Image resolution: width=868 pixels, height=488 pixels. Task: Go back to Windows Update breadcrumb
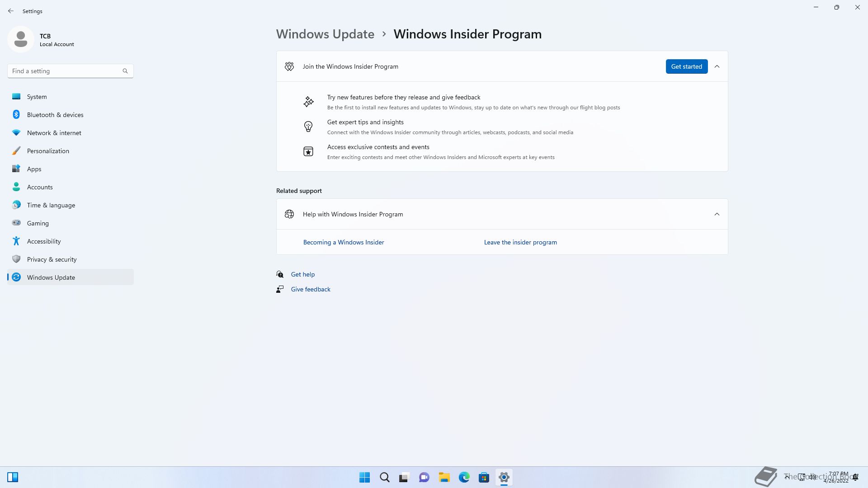(x=325, y=34)
